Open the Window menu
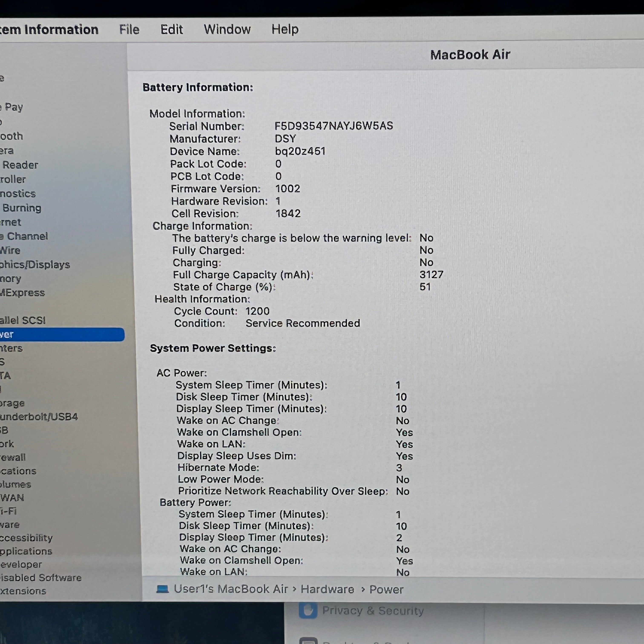The height and width of the screenshot is (644, 644). point(227,29)
